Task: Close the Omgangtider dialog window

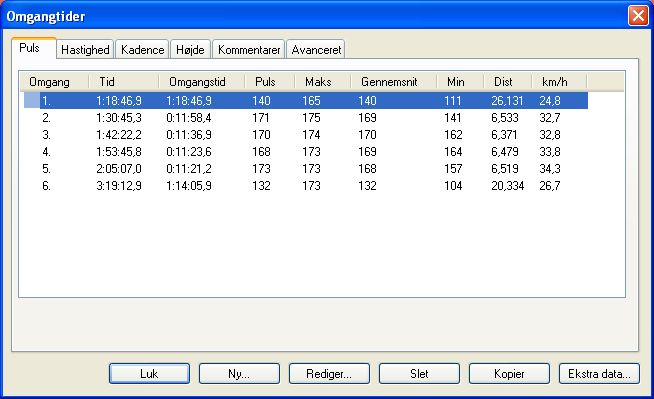Action: 638,16
